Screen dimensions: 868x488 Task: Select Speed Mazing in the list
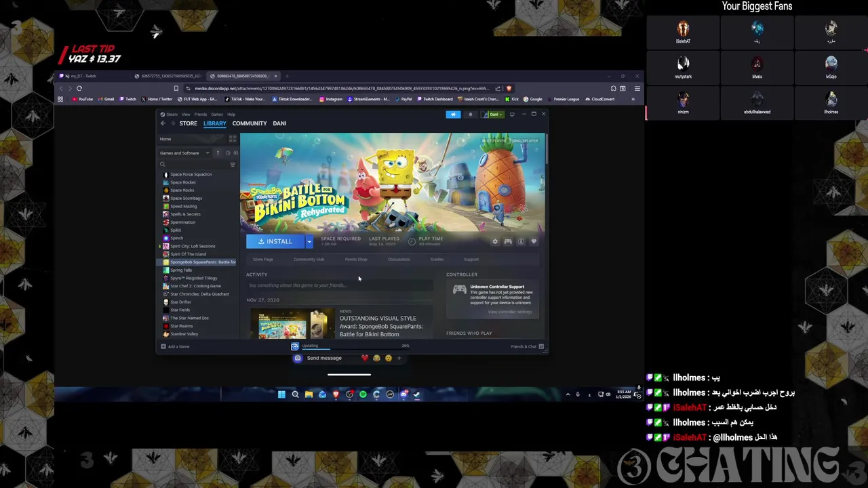coord(183,207)
